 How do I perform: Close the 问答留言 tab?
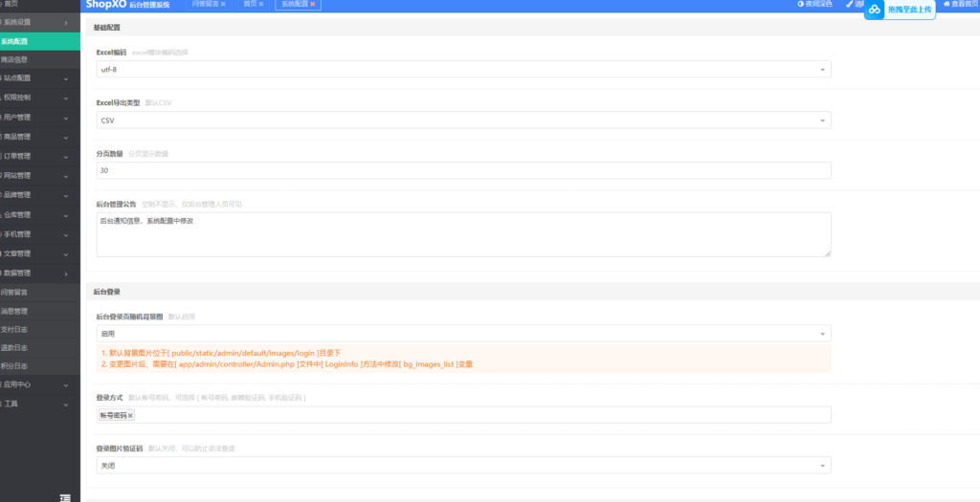(x=223, y=5)
